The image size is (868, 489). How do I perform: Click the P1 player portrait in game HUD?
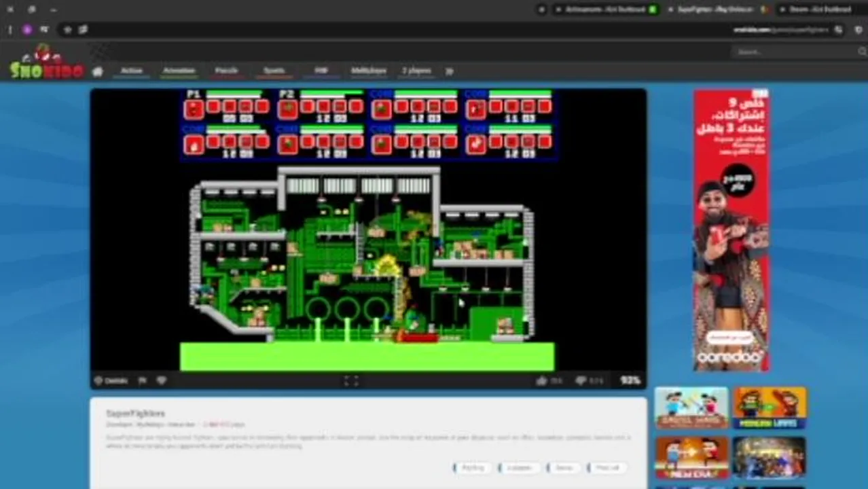pos(194,109)
